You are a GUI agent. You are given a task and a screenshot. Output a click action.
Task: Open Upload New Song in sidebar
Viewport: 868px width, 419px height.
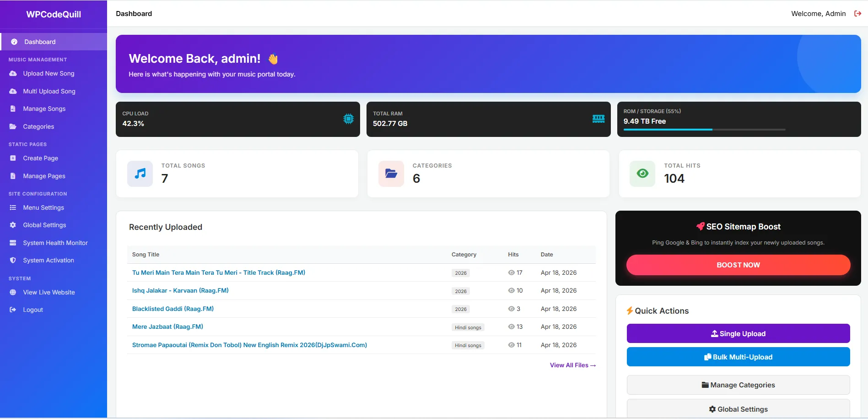pyautogui.click(x=49, y=73)
